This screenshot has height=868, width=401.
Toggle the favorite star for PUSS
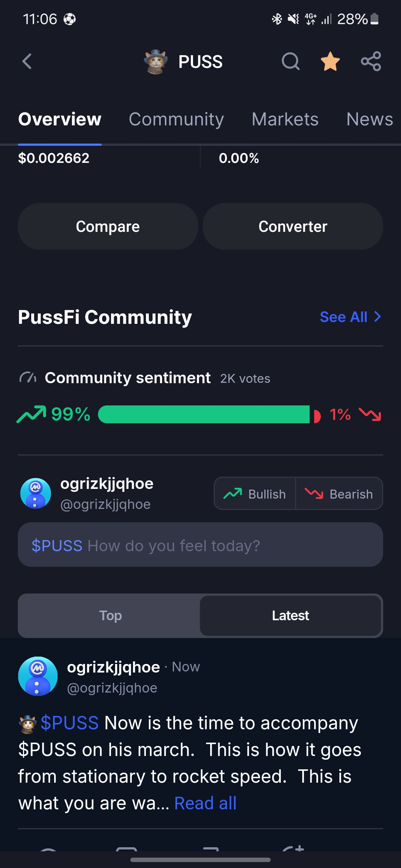pos(330,61)
